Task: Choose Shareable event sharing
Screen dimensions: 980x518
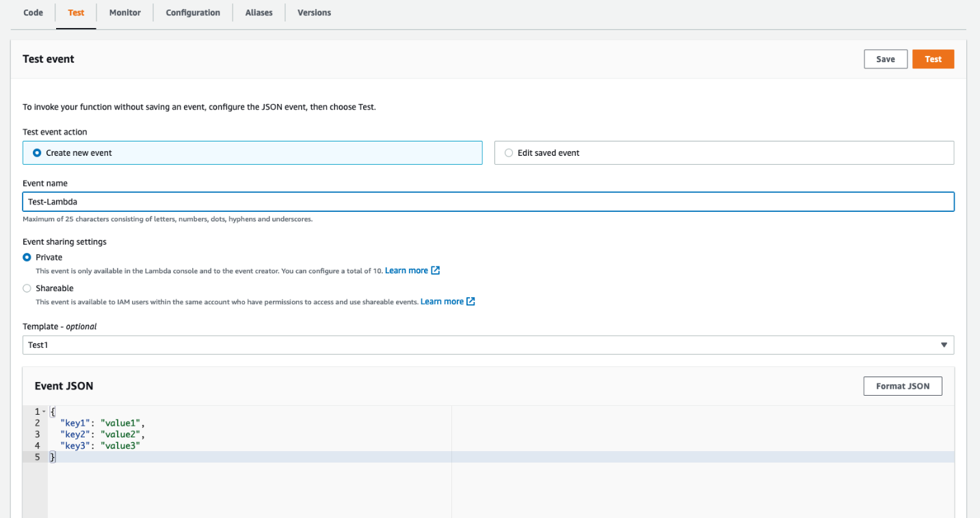Action: click(x=27, y=288)
